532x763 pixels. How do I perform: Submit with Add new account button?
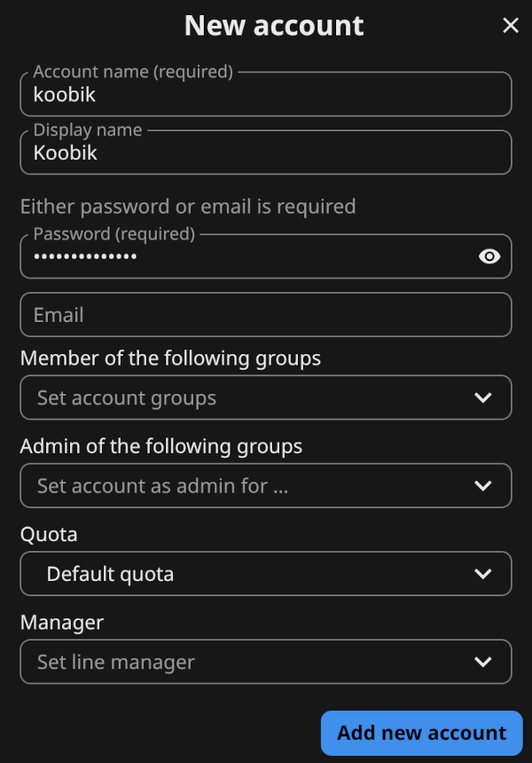click(422, 733)
